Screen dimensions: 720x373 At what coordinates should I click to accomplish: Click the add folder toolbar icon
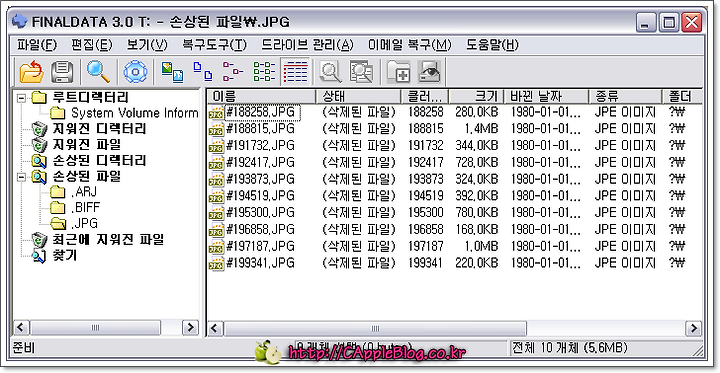pos(398,72)
